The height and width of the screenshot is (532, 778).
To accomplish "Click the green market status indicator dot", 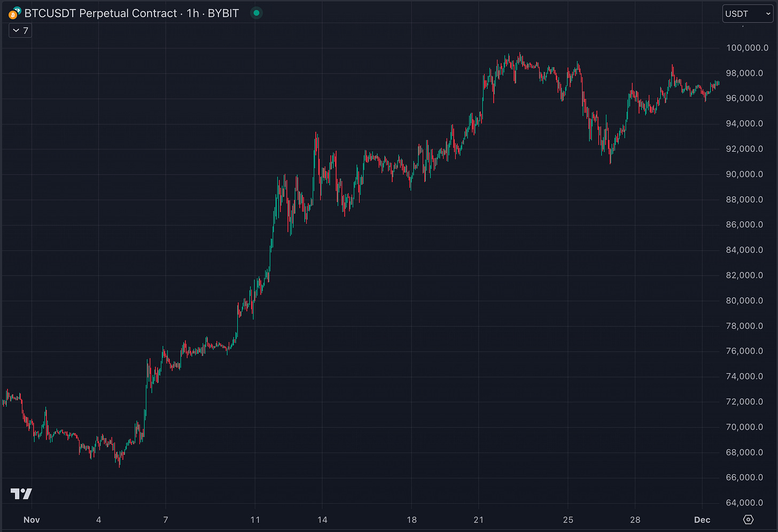I will click(256, 13).
